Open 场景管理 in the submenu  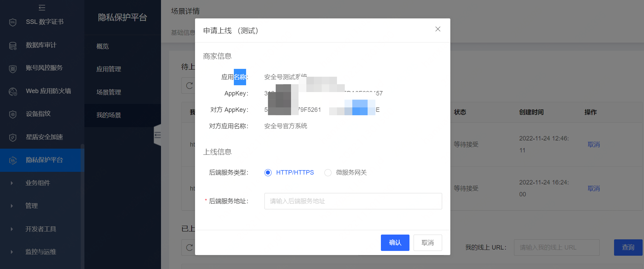pos(109,92)
